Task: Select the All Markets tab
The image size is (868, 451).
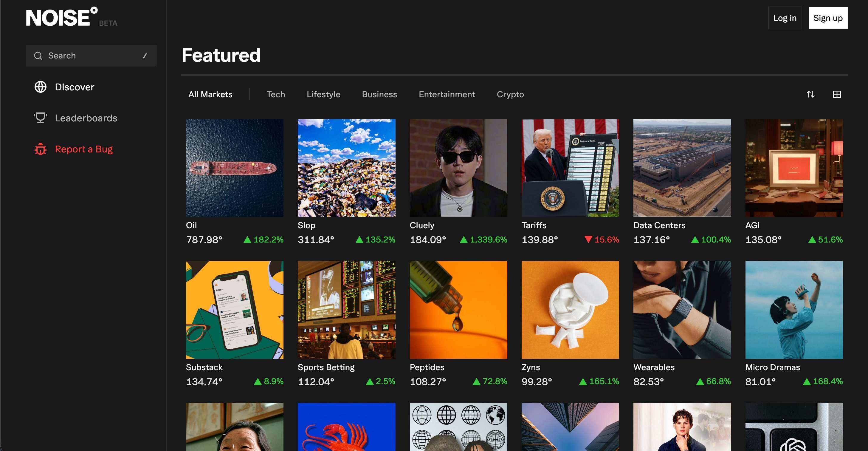Action: click(210, 94)
